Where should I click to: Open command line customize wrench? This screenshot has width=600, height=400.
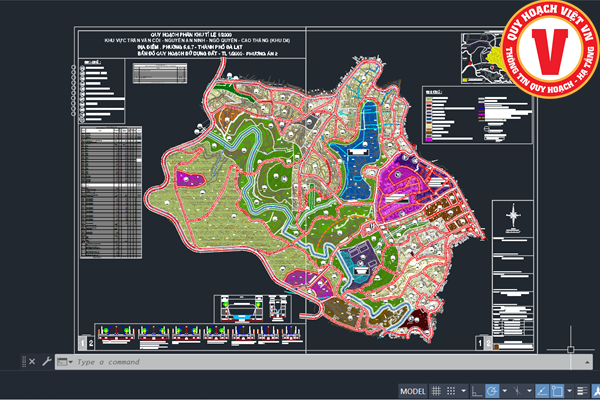[x=46, y=361]
